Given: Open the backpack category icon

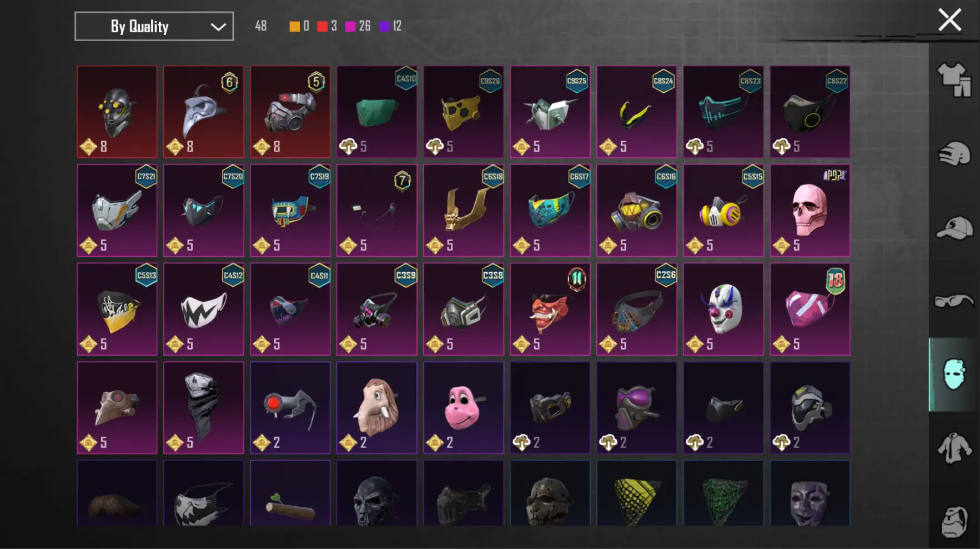Looking at the screenshot, I should pos(954,521).
